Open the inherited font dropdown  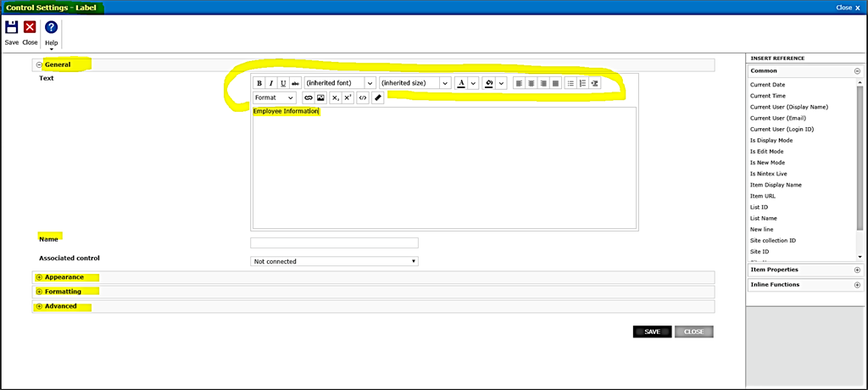point(340,83)
